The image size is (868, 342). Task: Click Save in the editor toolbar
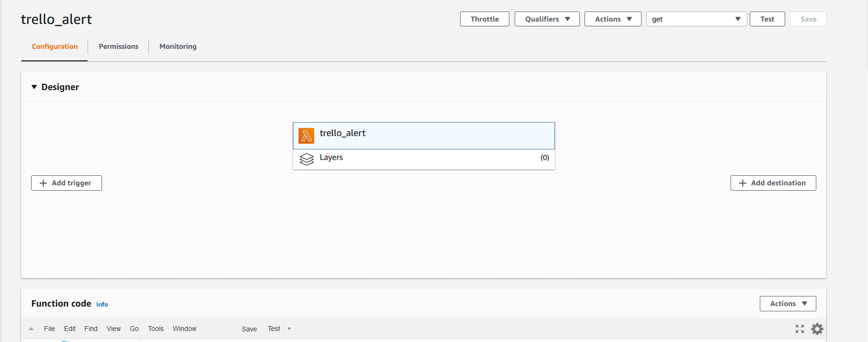coord(249,329)
